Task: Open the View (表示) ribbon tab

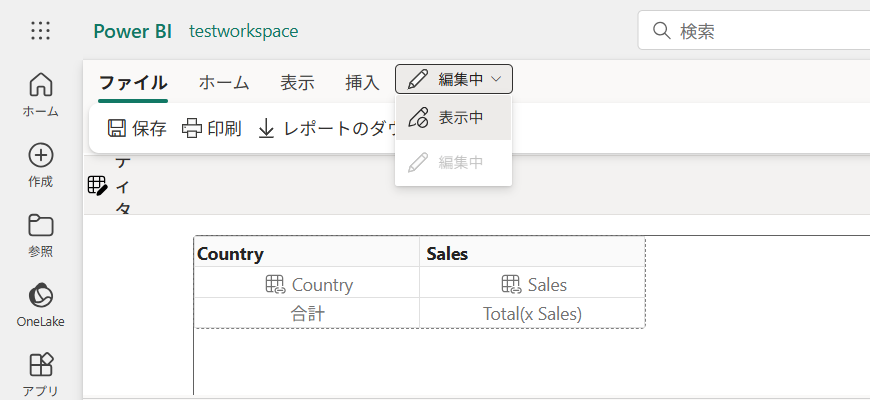Action: point(297,83)
